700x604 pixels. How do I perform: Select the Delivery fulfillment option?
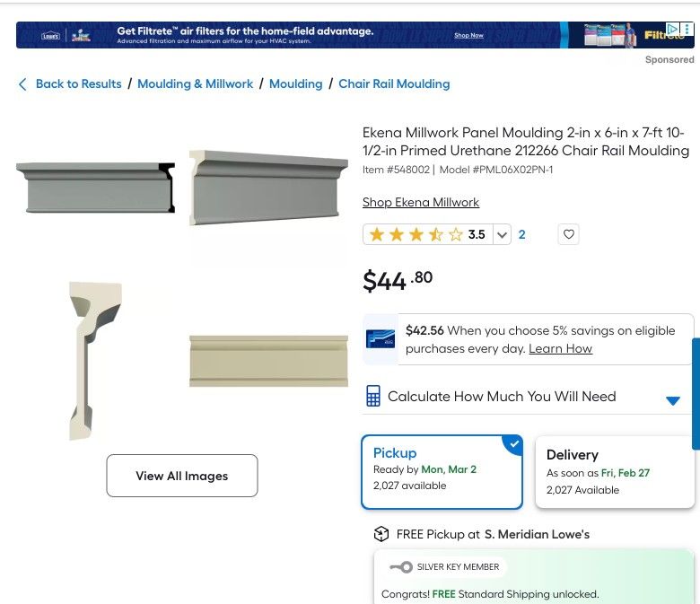click(x=614, y=471)
